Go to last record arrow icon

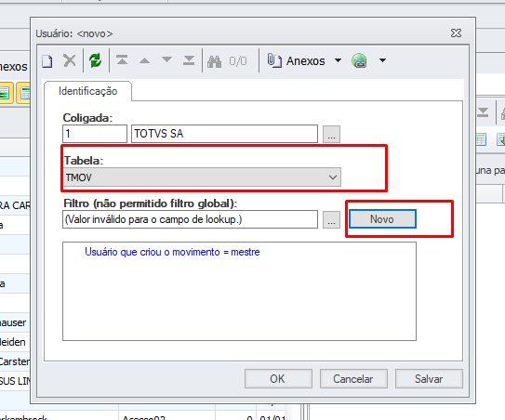coord(189,60)
